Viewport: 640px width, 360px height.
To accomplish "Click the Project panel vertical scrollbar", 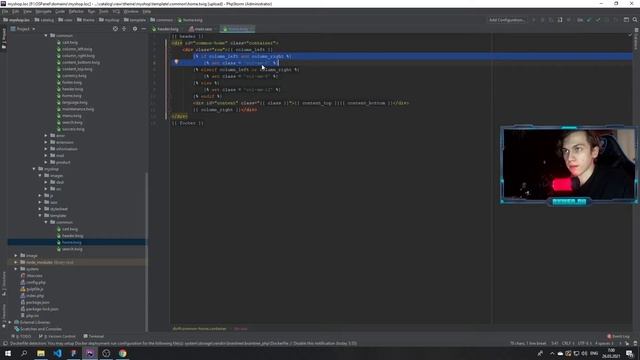I will tap(147, 251).
